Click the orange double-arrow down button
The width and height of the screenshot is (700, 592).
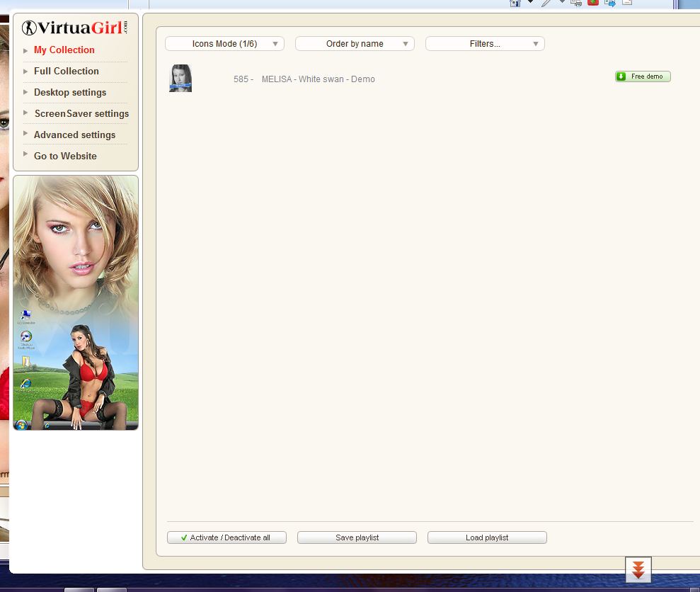pyautogui.click(x=638, y=569)
